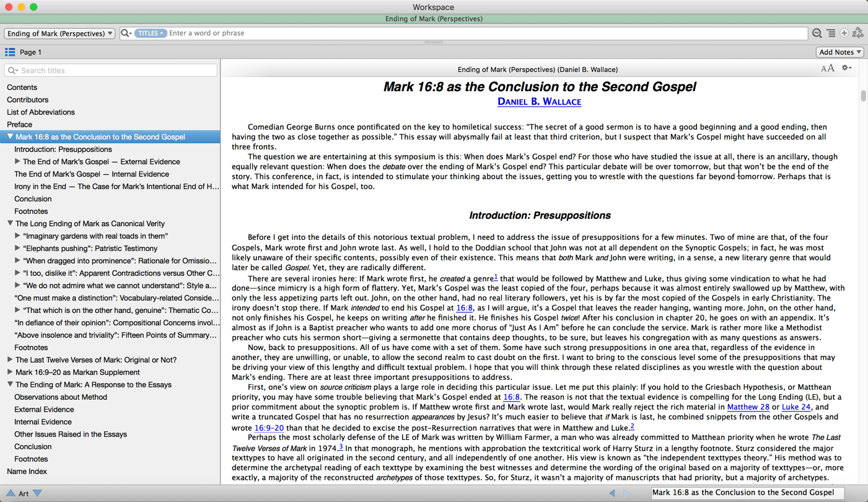Click the vertical scrollbar thumb of the text pane
Screen dimensions: 868x502
tap(863, 96)
